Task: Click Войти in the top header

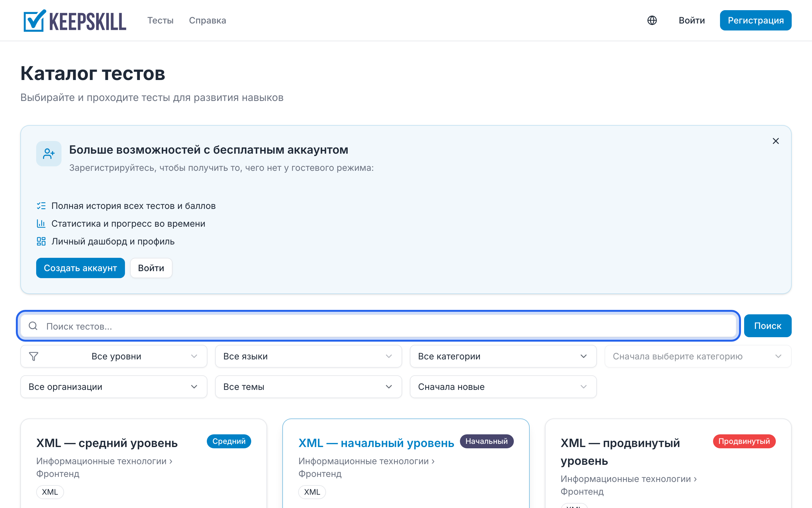Action: [691, 21]
